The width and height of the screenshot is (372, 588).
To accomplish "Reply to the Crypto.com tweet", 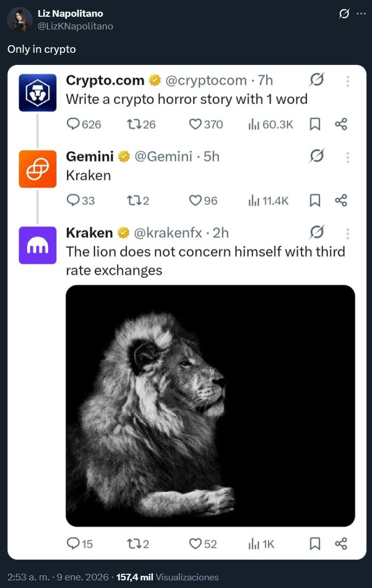I will [73, 124].
